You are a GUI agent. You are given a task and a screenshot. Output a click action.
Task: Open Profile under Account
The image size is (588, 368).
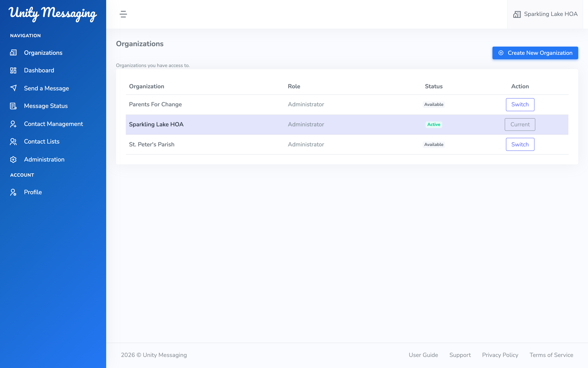(33, 192)
